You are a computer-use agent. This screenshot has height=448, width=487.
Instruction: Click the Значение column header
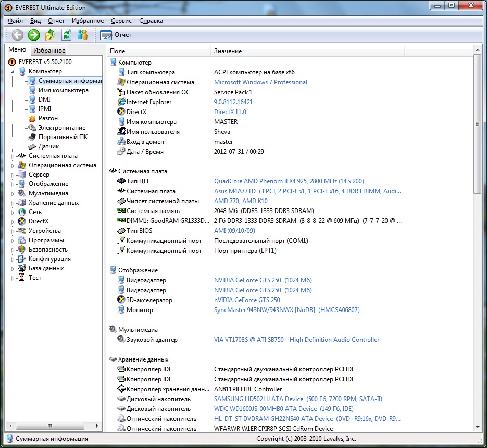(x=228, y=51)
